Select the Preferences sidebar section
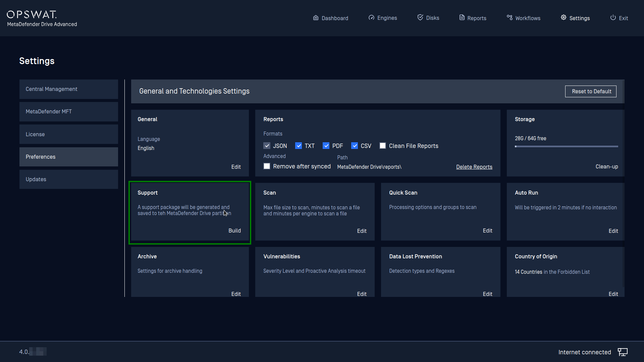The height and width of the screenshot is (362, 644). pyautogui.click(x=69, y=157)
